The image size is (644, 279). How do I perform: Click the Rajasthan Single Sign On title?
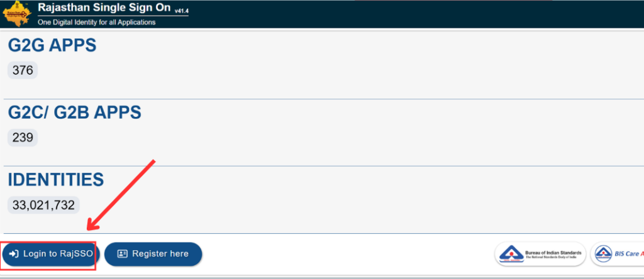pos(104,8)
